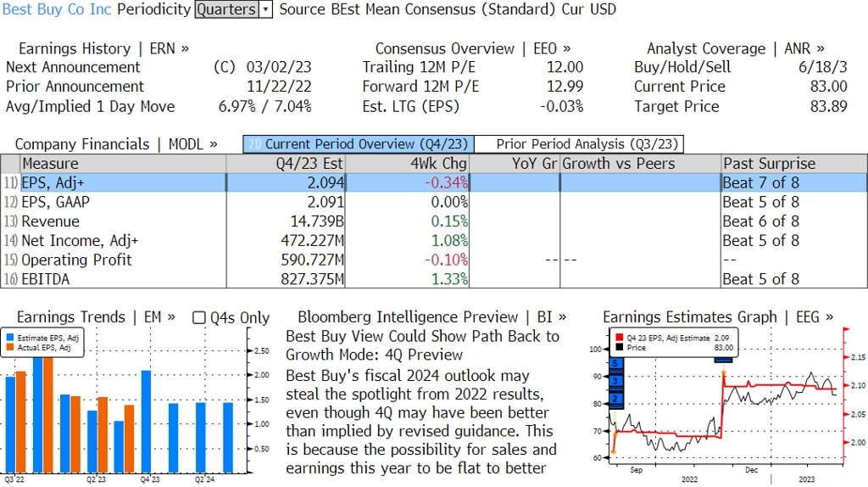Open Earnings Estimates Graph EEG link
This screenshot has height=487, width=868.
pos(718,317)
